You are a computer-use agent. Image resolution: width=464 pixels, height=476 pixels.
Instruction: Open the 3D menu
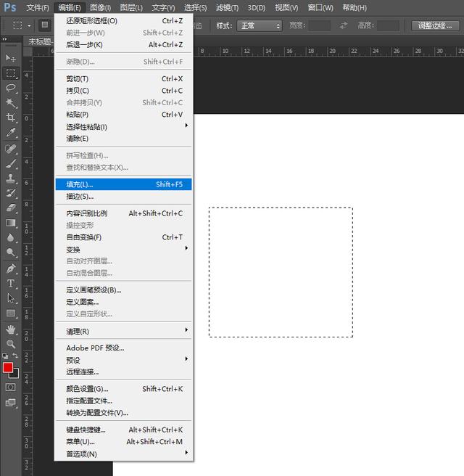[257, 7]
